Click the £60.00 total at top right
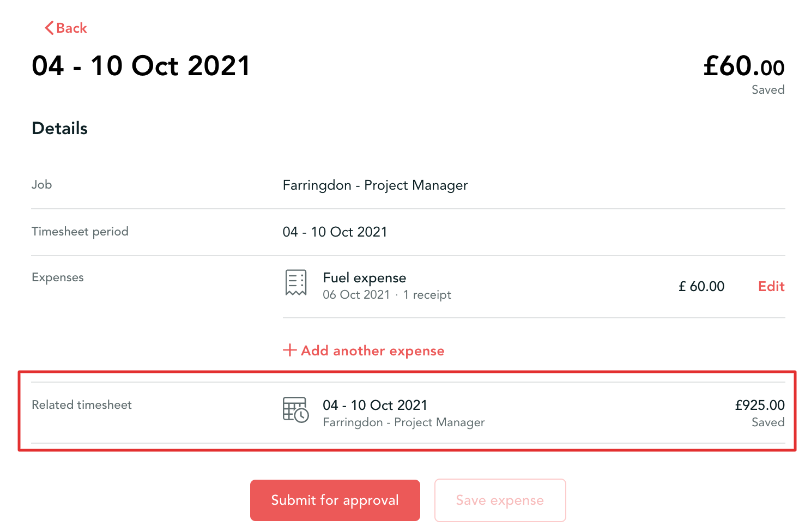The image size is (811, 532). 744,66
